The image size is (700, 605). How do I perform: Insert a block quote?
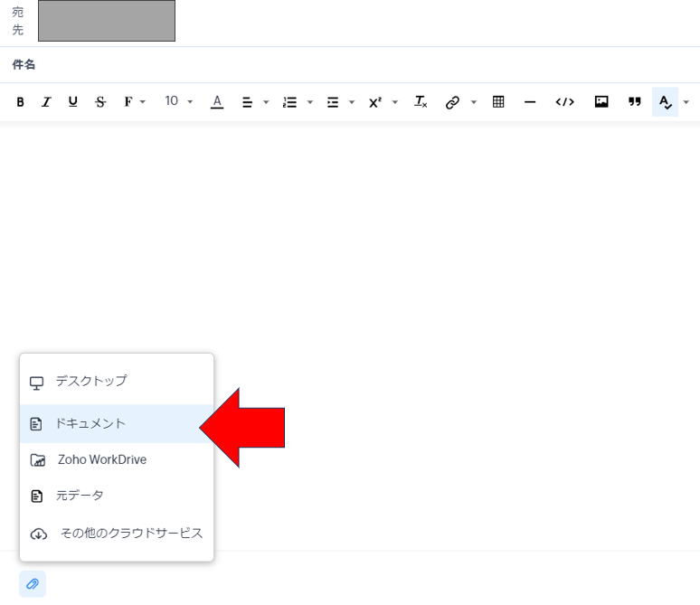pyautogui.click(x=634, y=102)
